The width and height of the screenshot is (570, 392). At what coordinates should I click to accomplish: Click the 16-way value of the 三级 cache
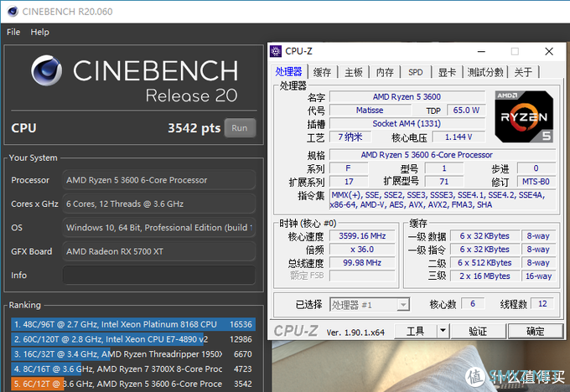pos(539,276)
